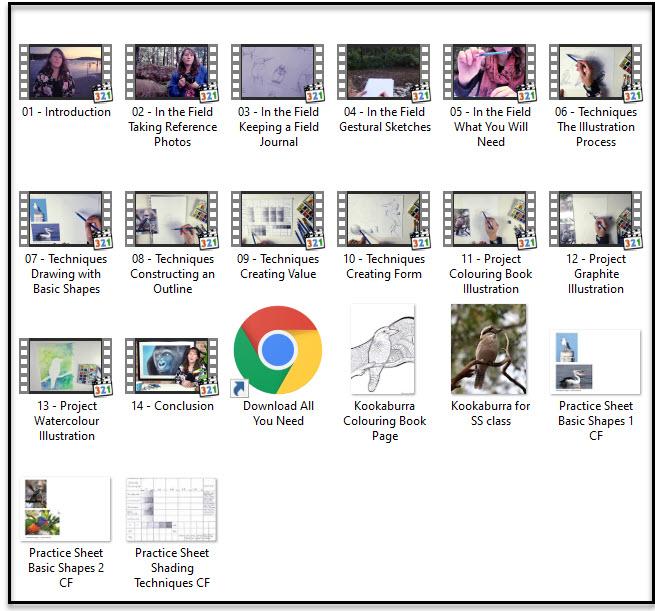Screen dimensions: 655x611
Task: Select the Practice Sheet Basic Shapes 1 CF thumbnail
Action: (596, 362)
